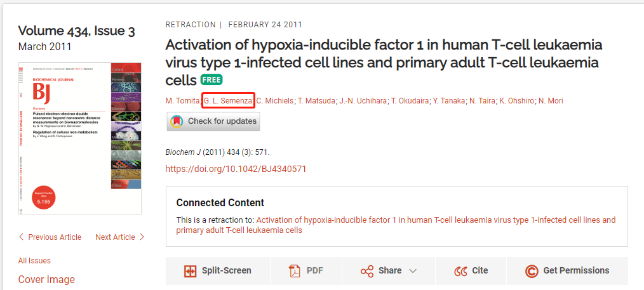The width and height of the screenshot is (644, 290).
Task: Expand the Share dropdown arrow
Action: 413,271
